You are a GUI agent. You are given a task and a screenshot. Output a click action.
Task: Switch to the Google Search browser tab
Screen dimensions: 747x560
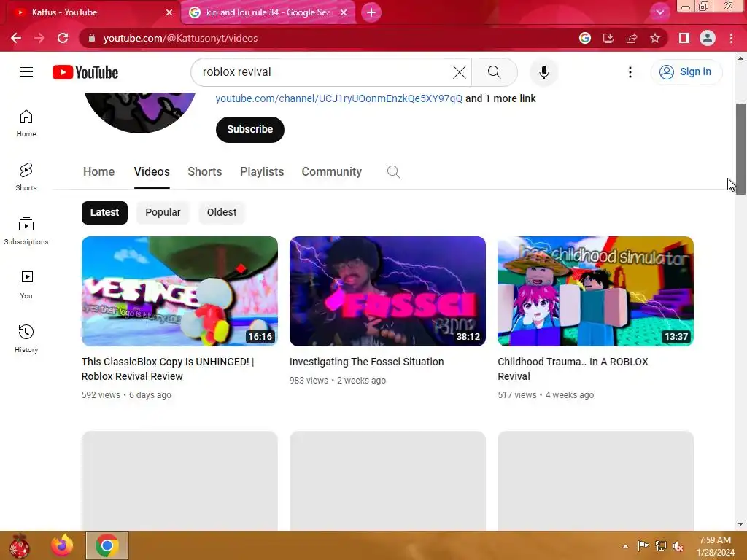[x=267, y=12]
